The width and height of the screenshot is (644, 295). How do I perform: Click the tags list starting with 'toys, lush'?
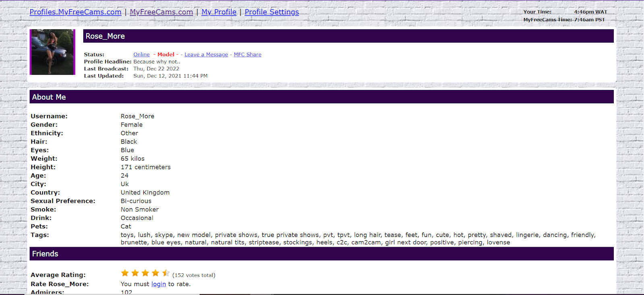(x=358, y=239)
